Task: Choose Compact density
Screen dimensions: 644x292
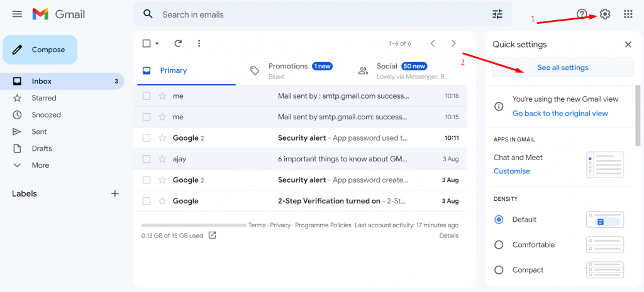Action: point(499,270)
